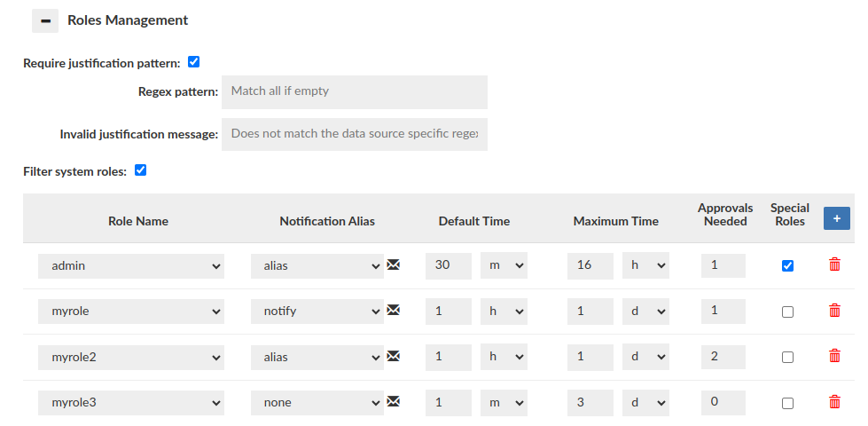
Task: Delete the admin role row
Action: (834, 264)
